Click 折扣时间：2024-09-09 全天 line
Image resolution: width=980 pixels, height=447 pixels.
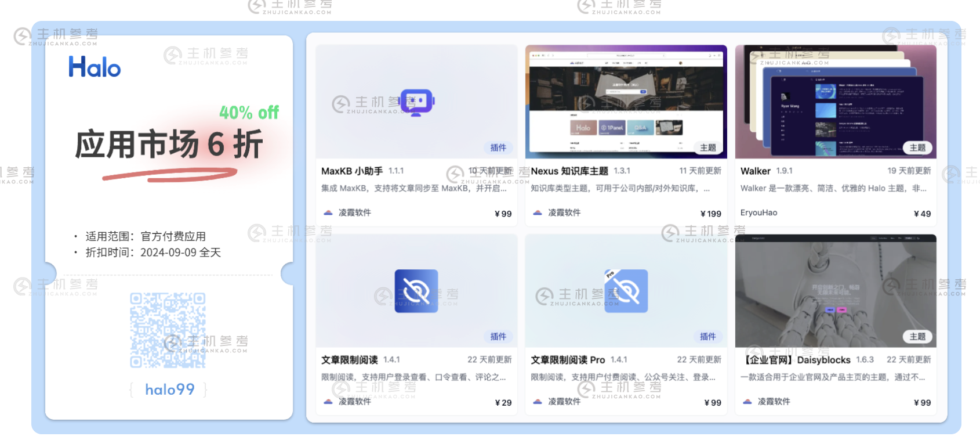pyautogui.click(x=153, y=253)
